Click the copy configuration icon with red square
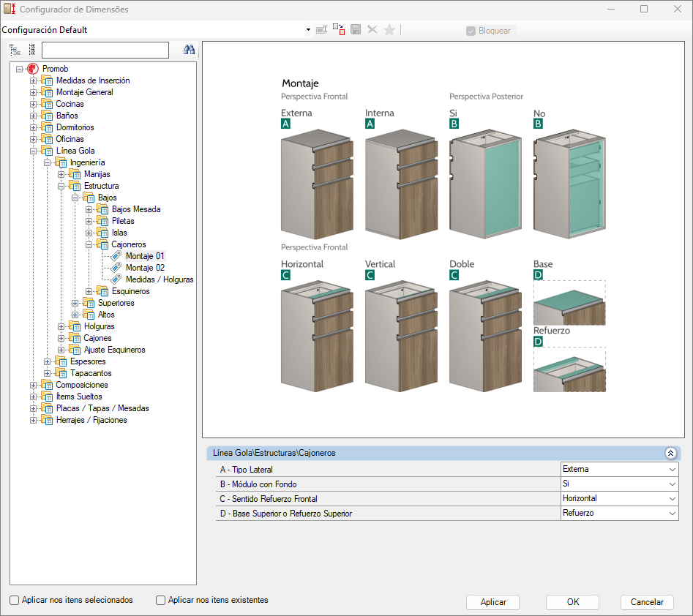 click(x=339, y=30)
